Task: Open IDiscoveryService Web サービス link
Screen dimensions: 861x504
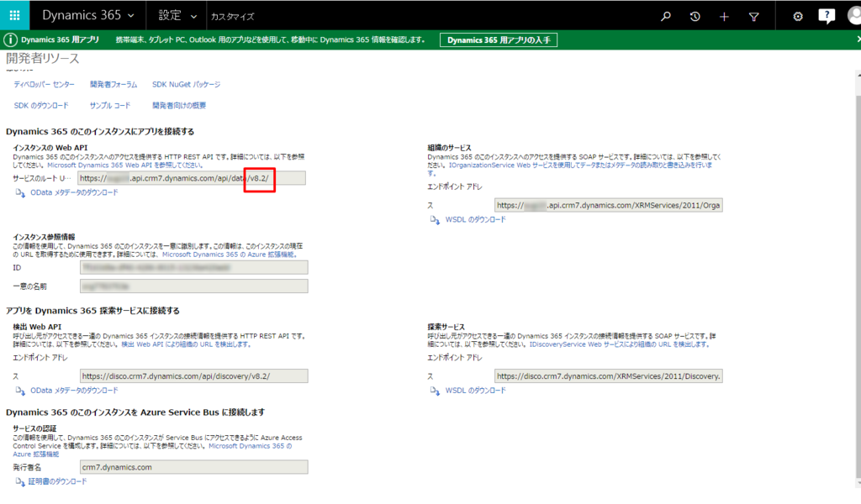Action: click(619, 344)
